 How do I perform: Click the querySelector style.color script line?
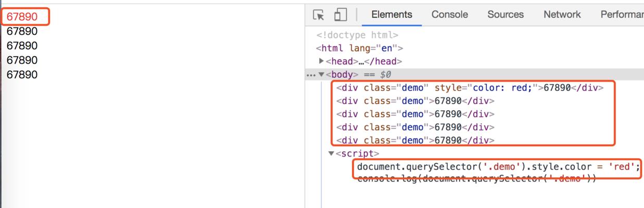[x=498, y=167]
